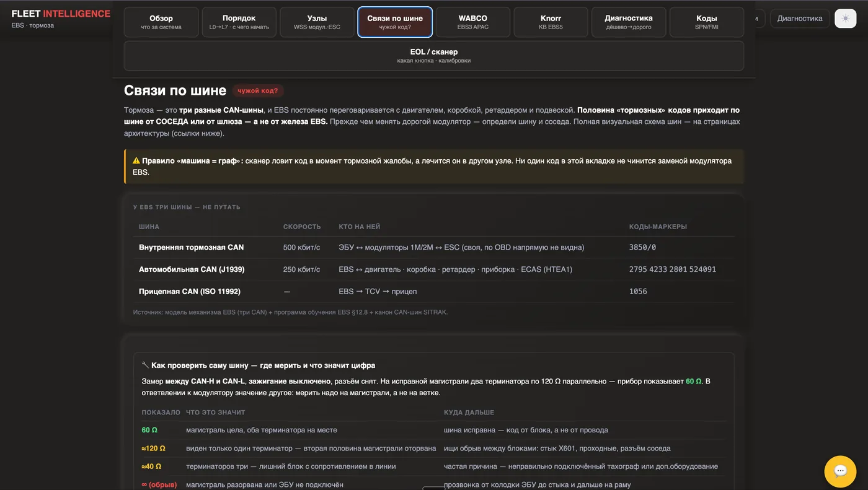Click the code marker '1056'
868x490 pixels.
(638, 291)
